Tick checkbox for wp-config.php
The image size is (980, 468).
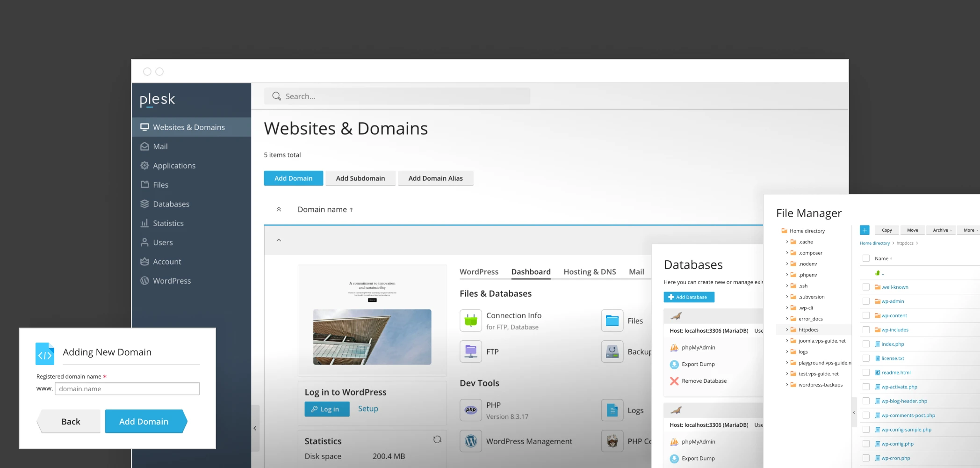click(866, 444)
